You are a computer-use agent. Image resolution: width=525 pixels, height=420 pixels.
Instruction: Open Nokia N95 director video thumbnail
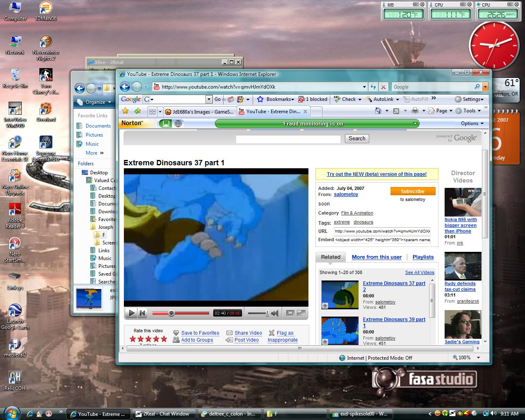point(463,202)
